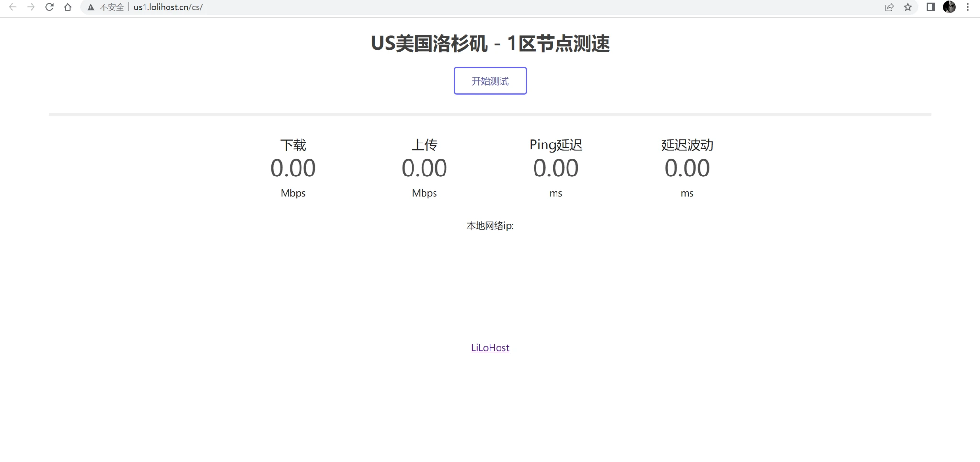The image size is (980, 462).
Task: Open the profile avatar menu
Action: (x=949, y=7)
